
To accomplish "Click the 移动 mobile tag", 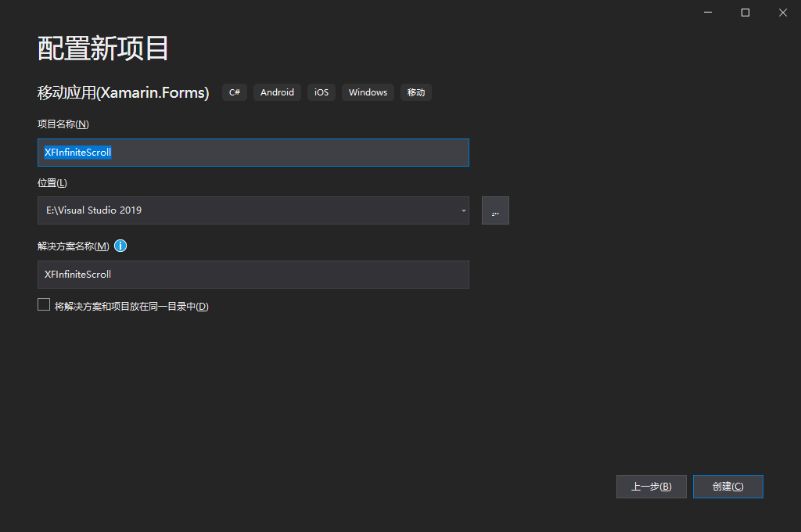I will point(416,92).
